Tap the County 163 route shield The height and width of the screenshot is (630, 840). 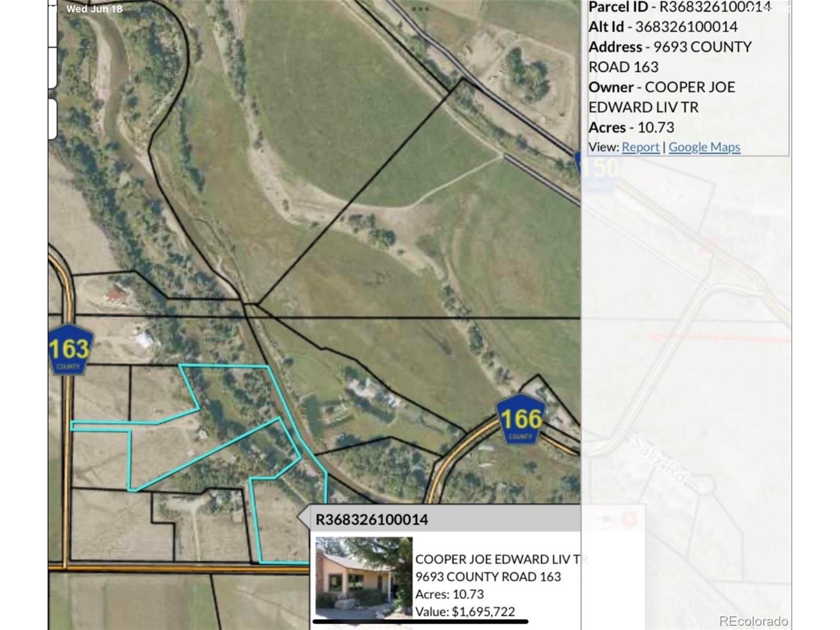pyautogui.click(x=70, y=350)
